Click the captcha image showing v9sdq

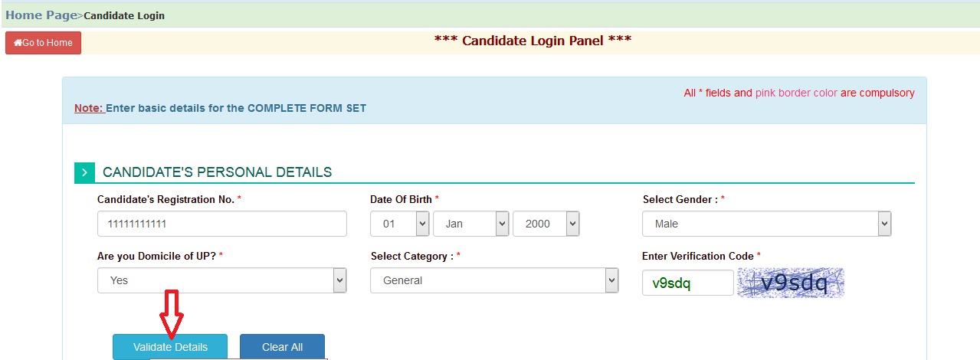[x=790, y=283]
